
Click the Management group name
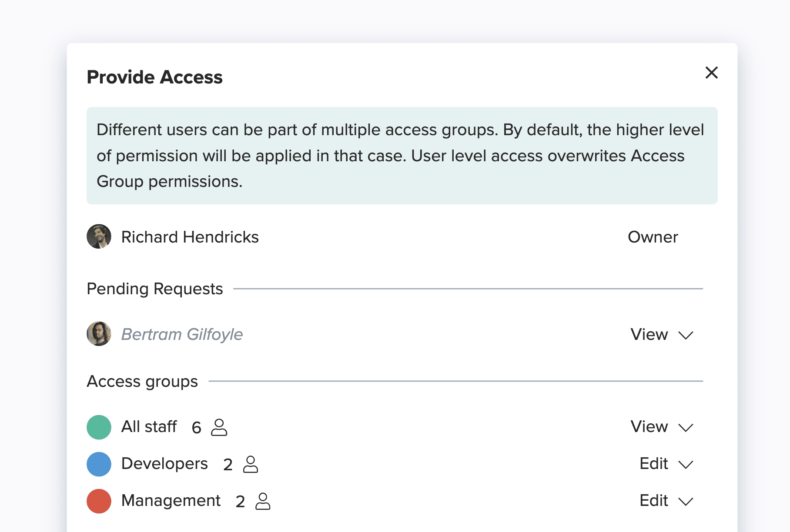pos(171,501)
